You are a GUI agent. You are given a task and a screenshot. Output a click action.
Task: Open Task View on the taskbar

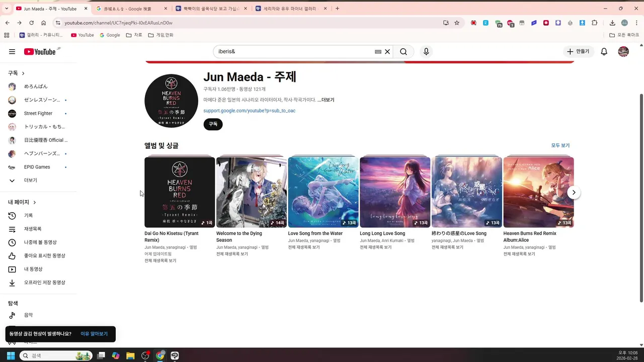click(x=101, y=355)
